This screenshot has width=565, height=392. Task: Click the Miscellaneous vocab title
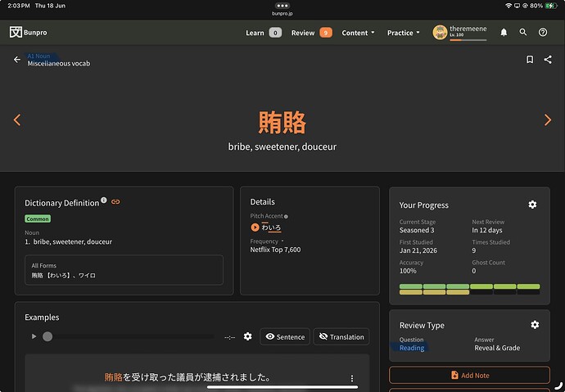click(x=59, y=63)
